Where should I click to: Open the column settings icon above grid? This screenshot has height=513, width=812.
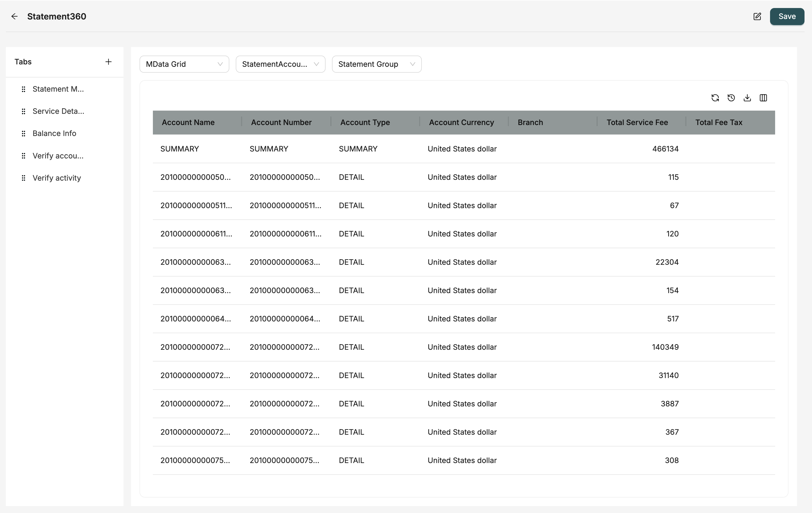(x=763, y=98)
